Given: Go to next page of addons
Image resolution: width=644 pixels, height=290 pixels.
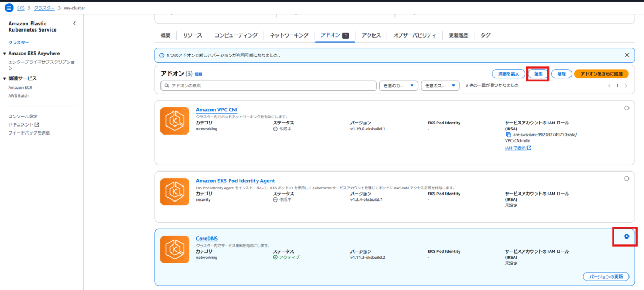Looking at the screenshot, I should point(626,86).
